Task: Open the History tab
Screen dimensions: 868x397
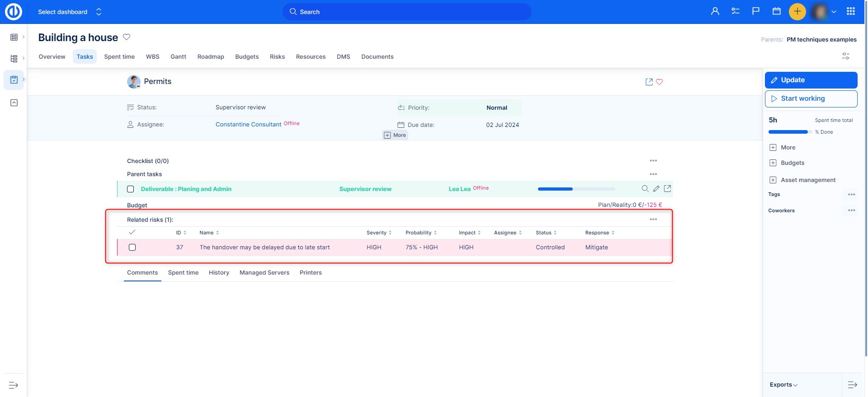Action: pos(219,273)
